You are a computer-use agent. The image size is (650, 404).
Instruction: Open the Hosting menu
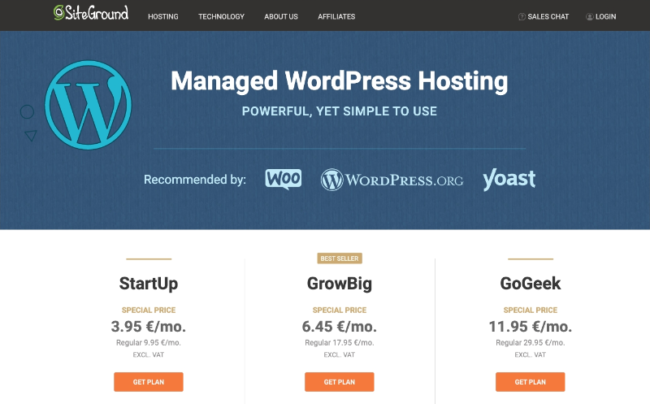pyautogui.click(x=163, y=17)
